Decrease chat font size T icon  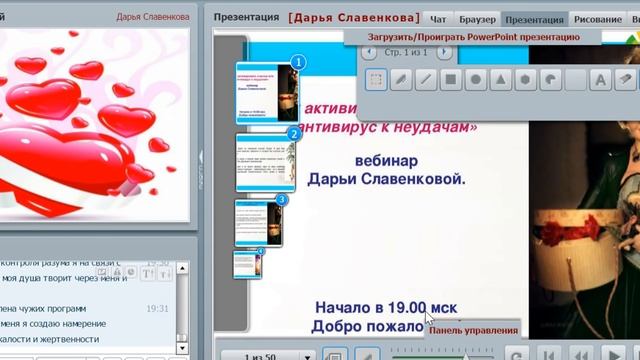(165, 273)
